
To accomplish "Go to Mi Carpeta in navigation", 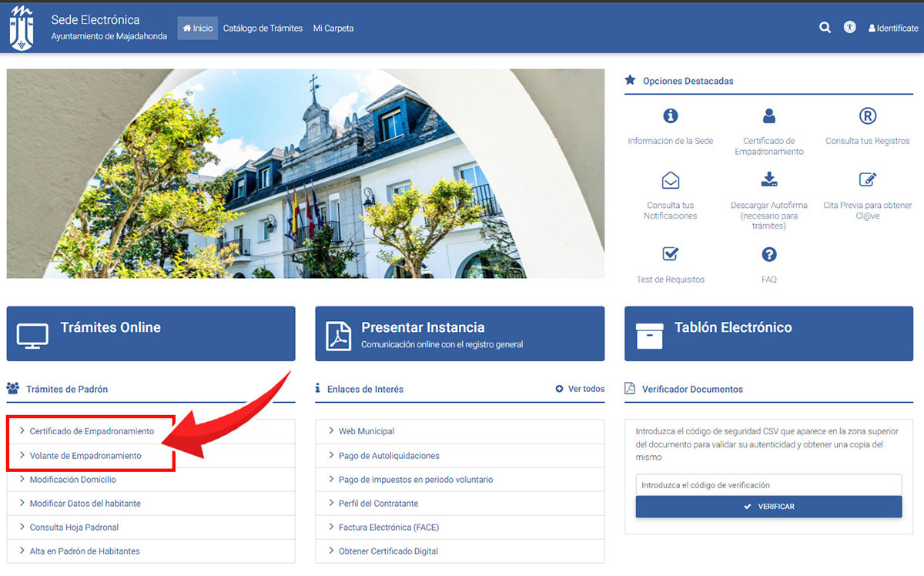I will [x=333, y=28].
